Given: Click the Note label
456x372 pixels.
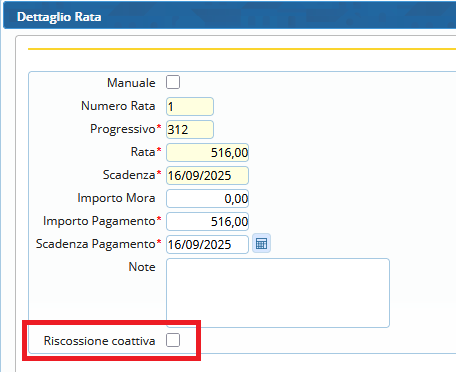Looking at the screenshot, I should coord(142,267).
